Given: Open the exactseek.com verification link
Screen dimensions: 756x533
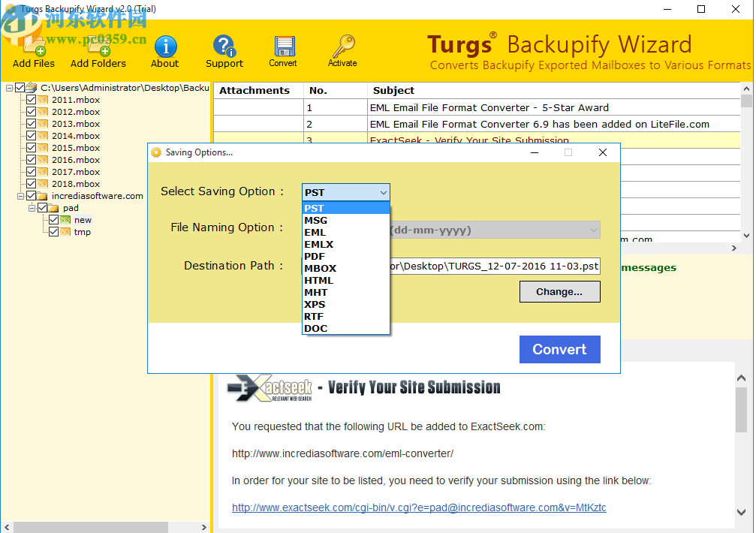Looking at the screenshot, I should 419,507.
